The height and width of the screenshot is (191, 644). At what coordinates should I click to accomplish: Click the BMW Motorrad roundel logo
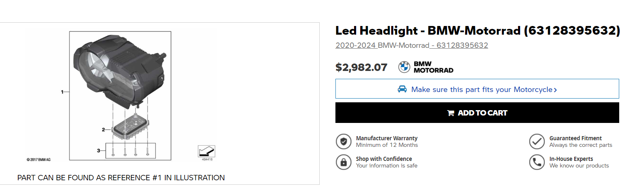coord(404,67)
